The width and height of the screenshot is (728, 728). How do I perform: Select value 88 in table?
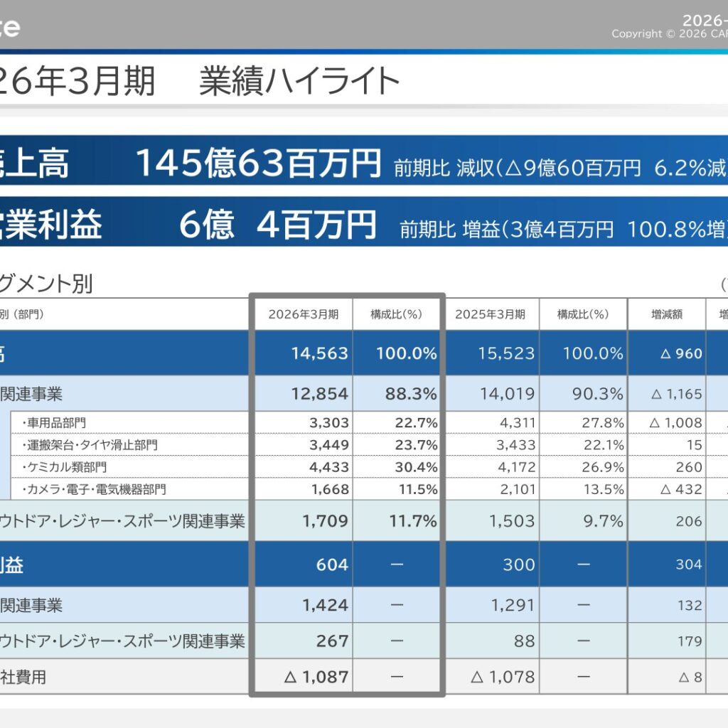pos(524,641)
